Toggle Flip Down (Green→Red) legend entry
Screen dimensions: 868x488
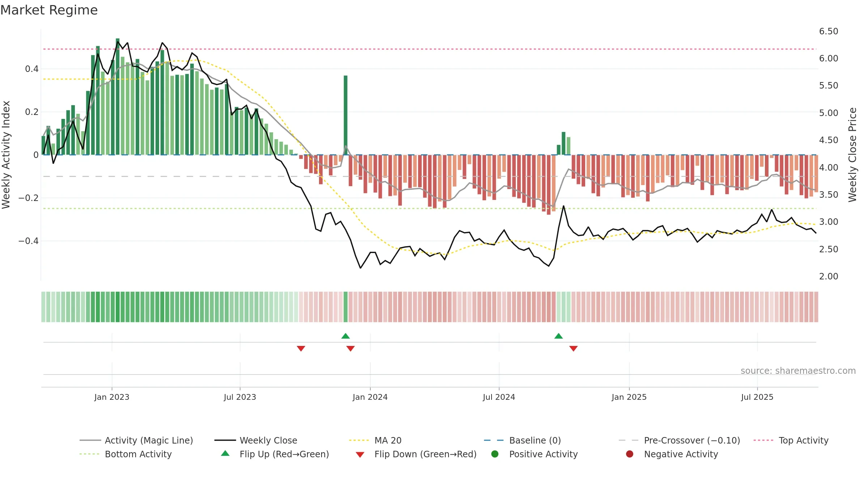pyautogui.click(x=416, y=454)
